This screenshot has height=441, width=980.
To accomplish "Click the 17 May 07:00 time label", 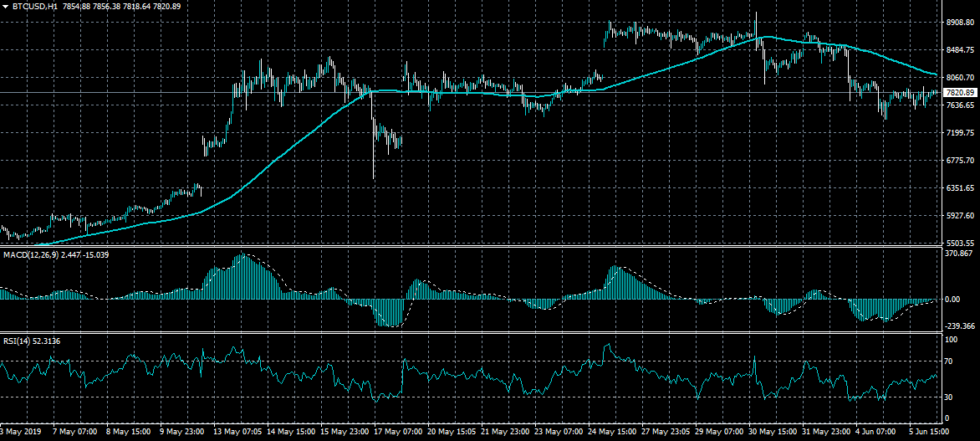I will [x=400, y=433].
